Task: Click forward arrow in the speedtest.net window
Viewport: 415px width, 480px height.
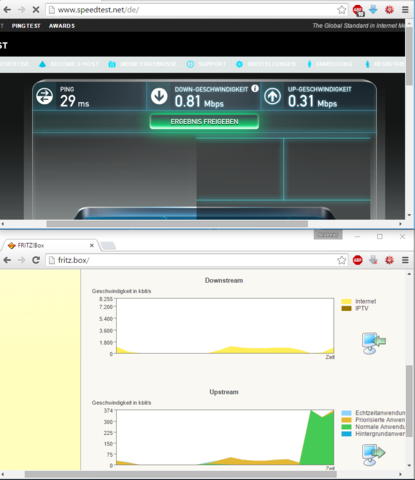Action: pos(21,10)
